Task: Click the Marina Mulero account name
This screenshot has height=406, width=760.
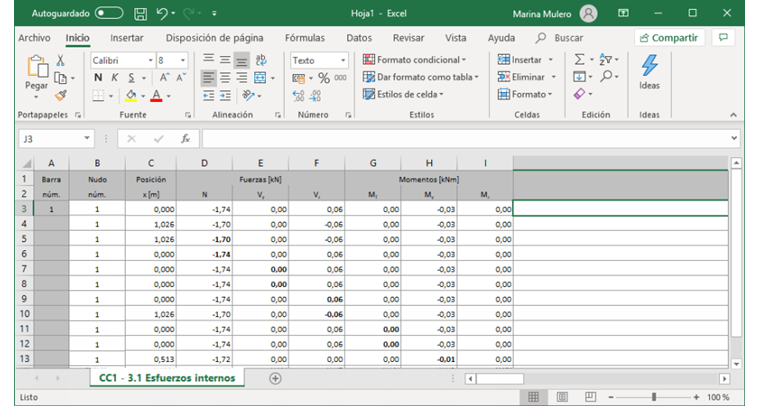Action: click(542, 14)
